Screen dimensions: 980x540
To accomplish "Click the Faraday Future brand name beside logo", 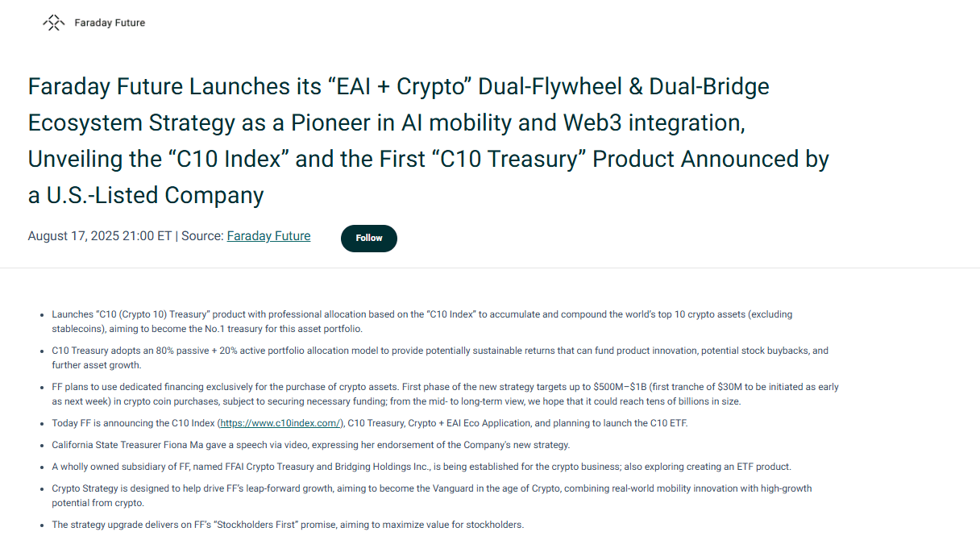I will tap(110, 23).
